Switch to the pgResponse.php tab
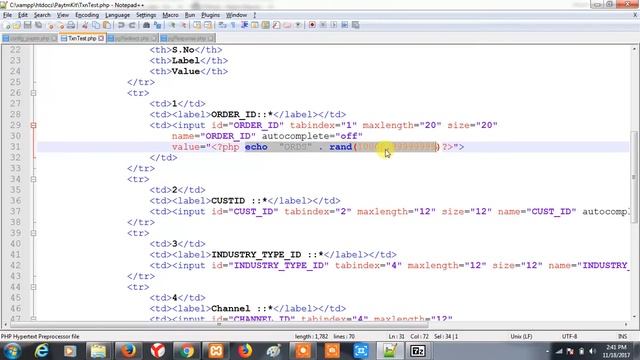The height and width of the screenshot is (360, 640). (187, 38)
